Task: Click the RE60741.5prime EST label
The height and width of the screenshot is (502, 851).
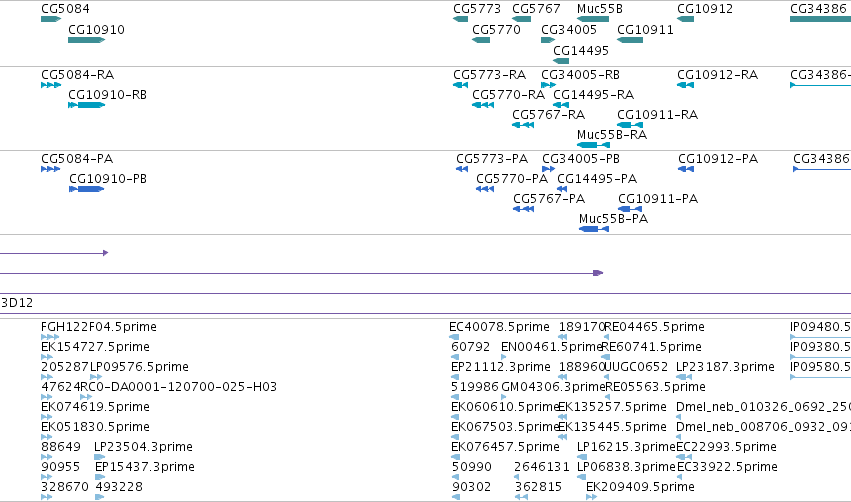Action: point(651,347)
